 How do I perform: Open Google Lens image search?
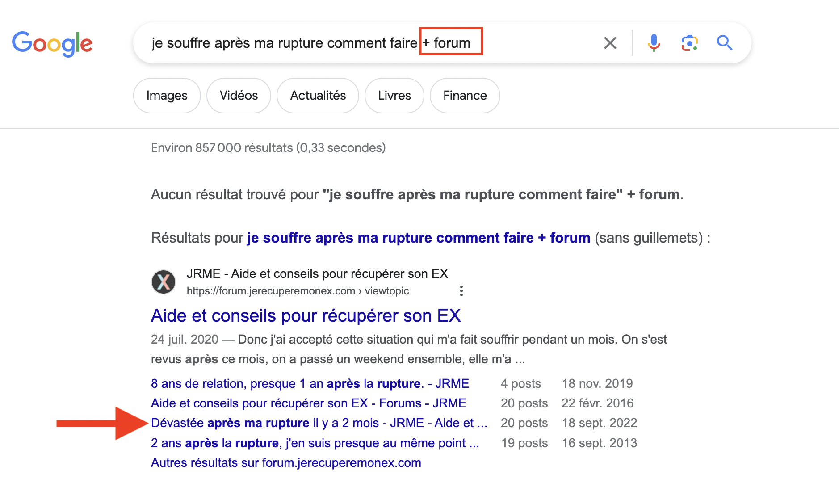pyautogui.click(x=689, y=43)
